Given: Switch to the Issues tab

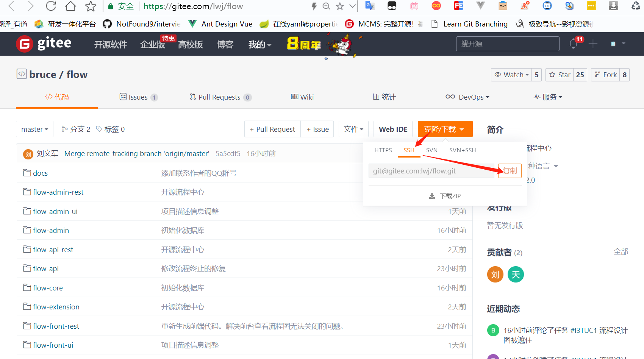Looking at the screenshot, I should click(x=138, y=97).
